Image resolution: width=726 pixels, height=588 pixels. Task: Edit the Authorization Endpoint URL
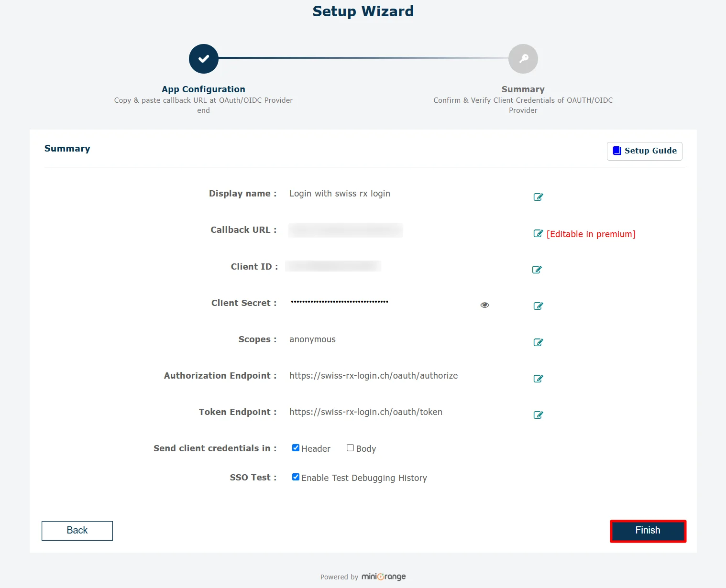click(x=538, y=379)
